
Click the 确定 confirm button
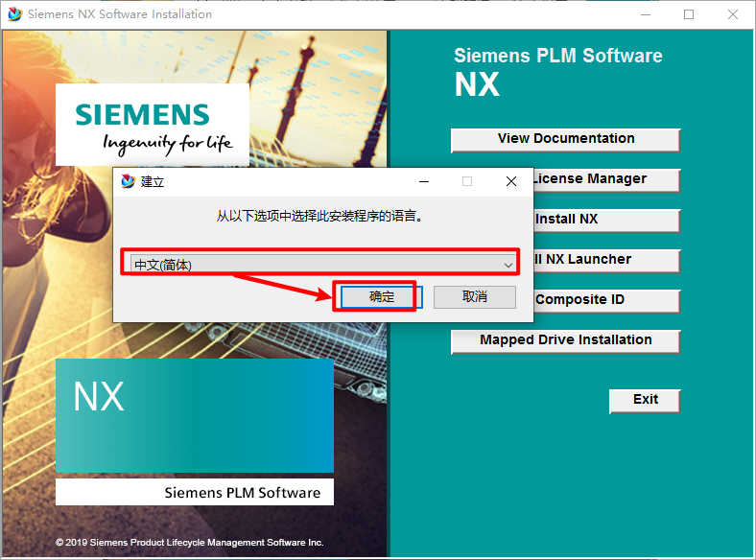[381, 296]
